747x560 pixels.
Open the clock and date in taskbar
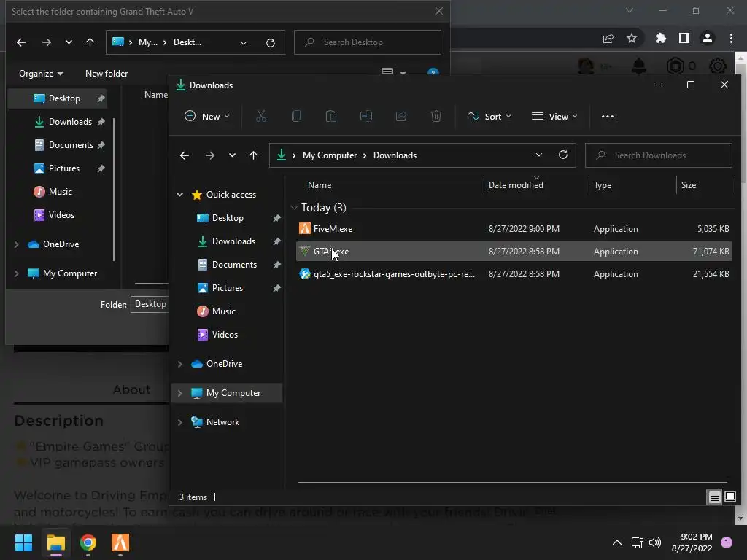692,542
